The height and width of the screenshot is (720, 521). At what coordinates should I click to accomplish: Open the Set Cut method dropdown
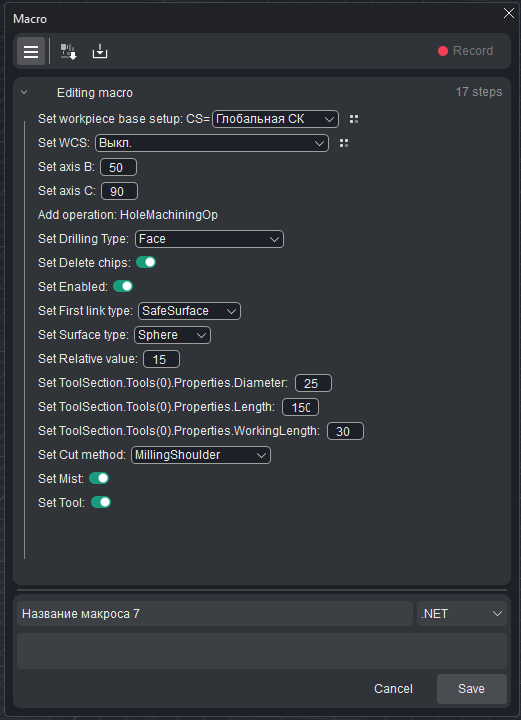[x=201, y=455]
